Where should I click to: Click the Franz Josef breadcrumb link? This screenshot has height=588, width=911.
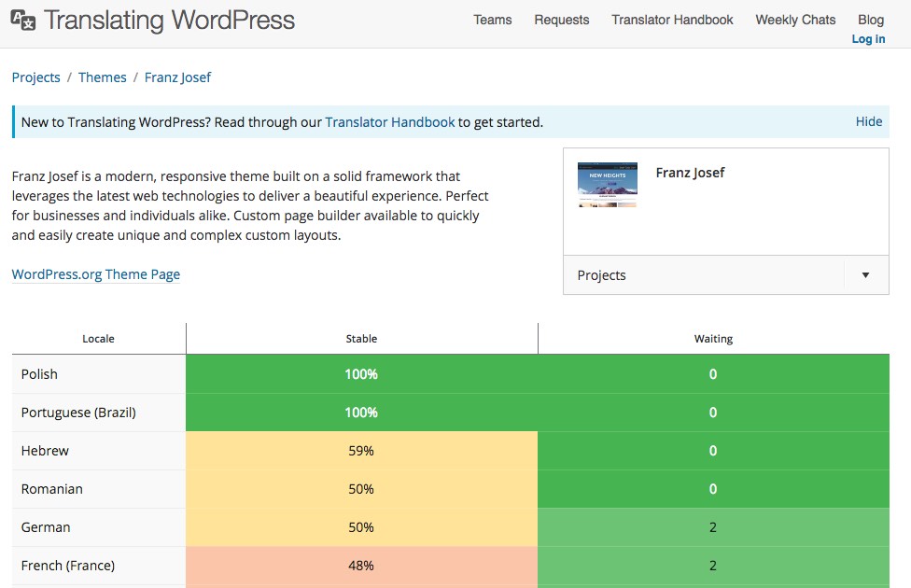(177, 77)
